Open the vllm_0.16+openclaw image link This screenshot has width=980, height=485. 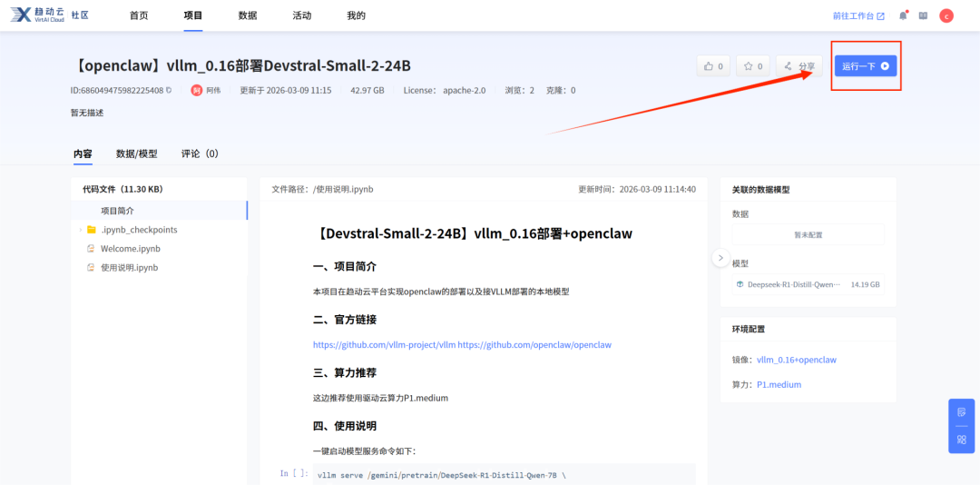click(x=797, y=360)
